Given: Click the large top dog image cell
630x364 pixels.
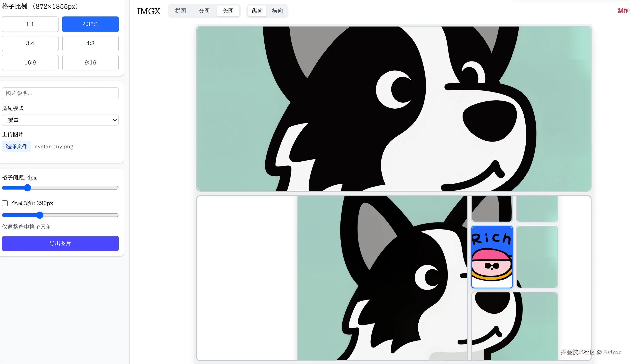Looking at the screenshot, I should (x=393, y=108).
